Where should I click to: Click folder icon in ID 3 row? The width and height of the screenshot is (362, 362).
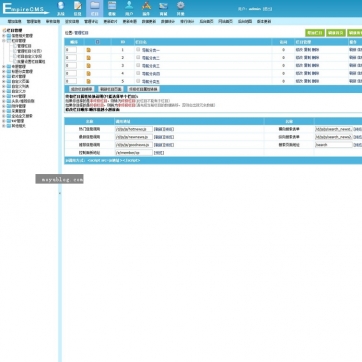pos(88,66)
